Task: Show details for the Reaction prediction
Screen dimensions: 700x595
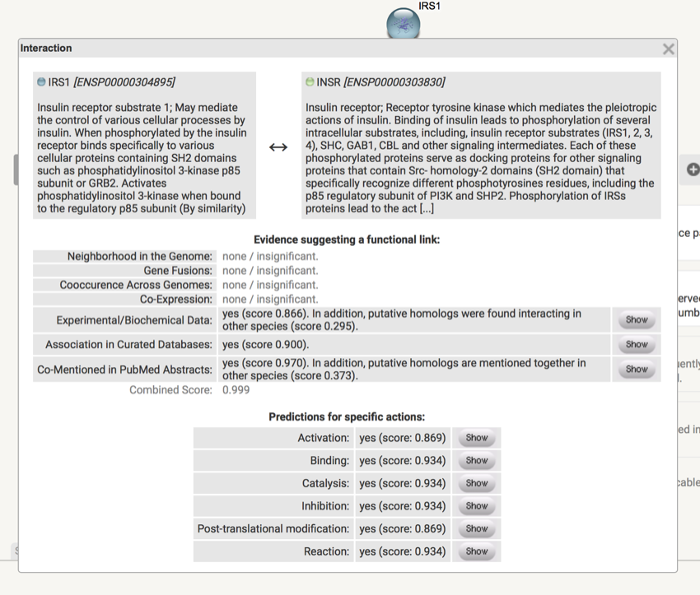Action: pos(476,551)
